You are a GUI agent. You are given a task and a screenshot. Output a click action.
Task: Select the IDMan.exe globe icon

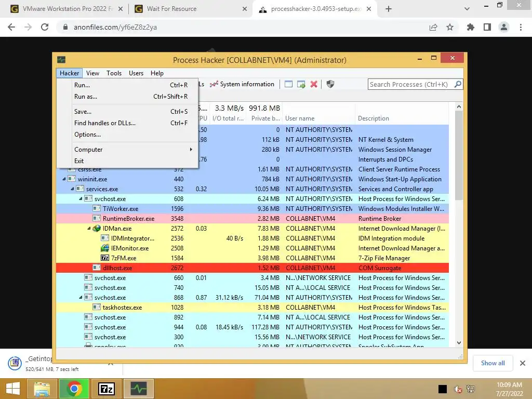[x=97, y=229]
